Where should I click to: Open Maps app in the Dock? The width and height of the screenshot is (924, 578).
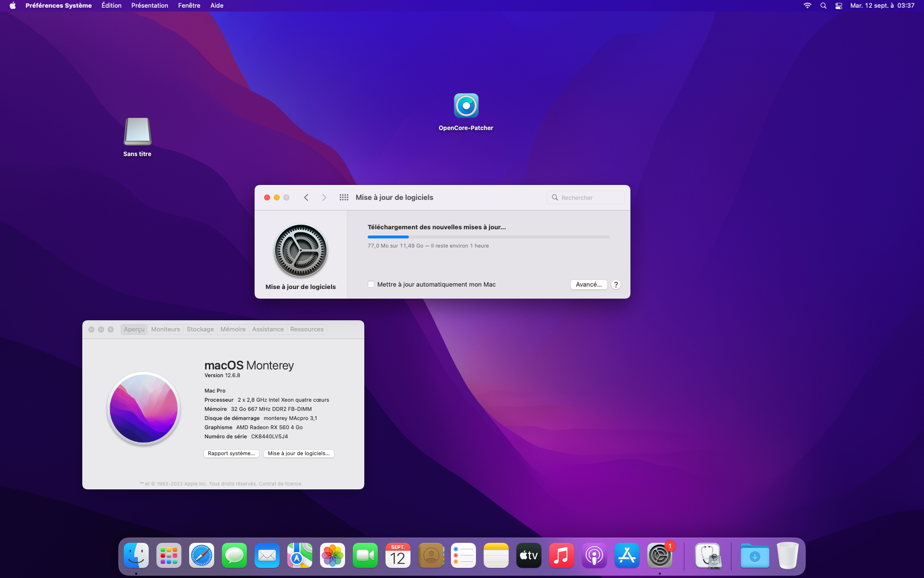click(x=300, y=555)
